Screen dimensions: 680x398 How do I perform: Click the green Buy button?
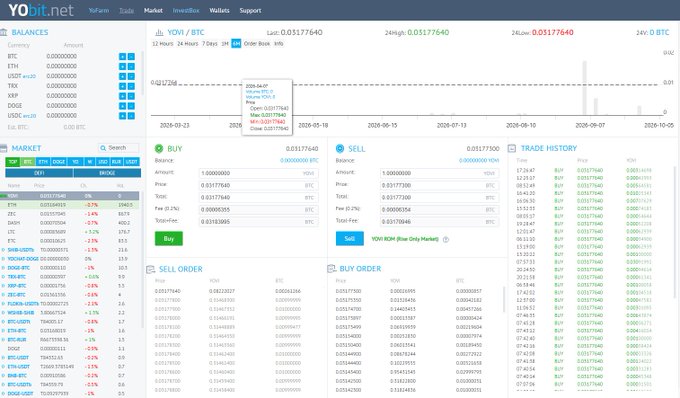coord(169,239)
